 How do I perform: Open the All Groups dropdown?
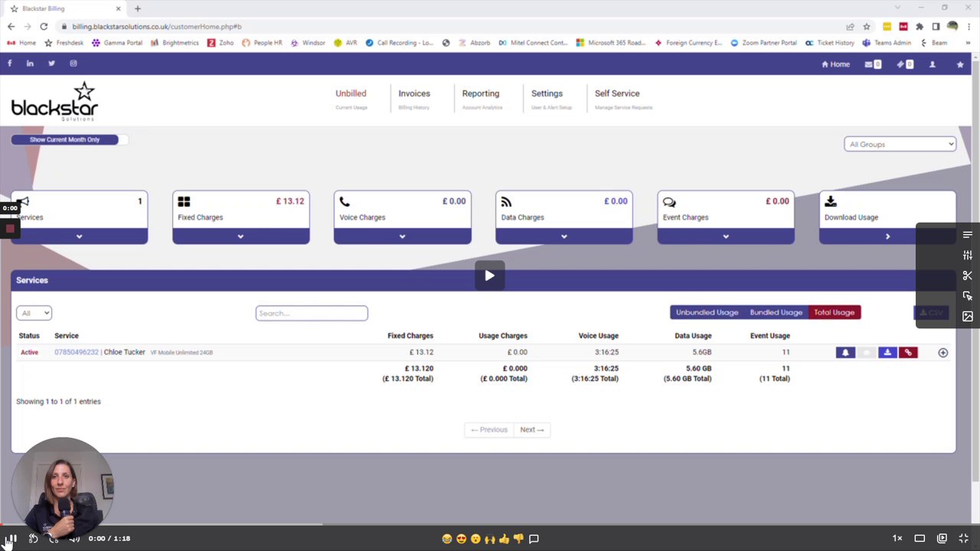[x=900, y=144]
